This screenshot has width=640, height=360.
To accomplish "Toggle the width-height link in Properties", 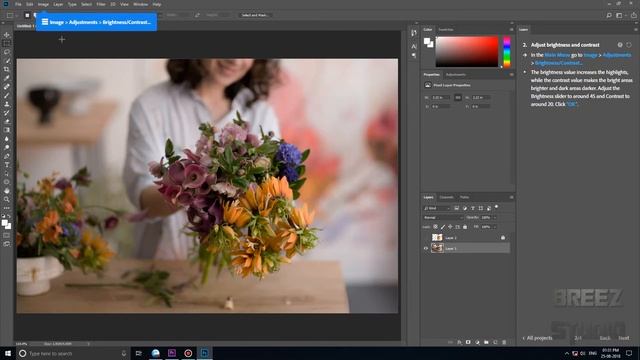I will 458,98.
